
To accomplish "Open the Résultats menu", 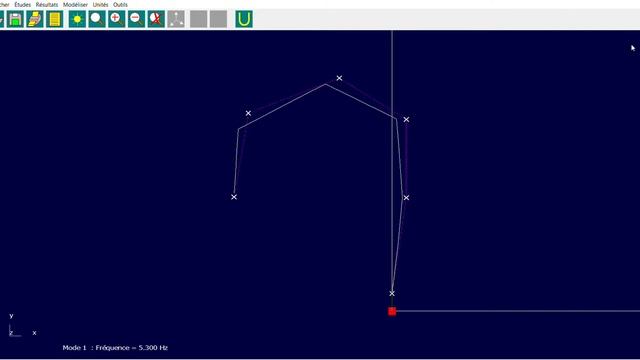I will pyautogui.click(x=47, y=4).
